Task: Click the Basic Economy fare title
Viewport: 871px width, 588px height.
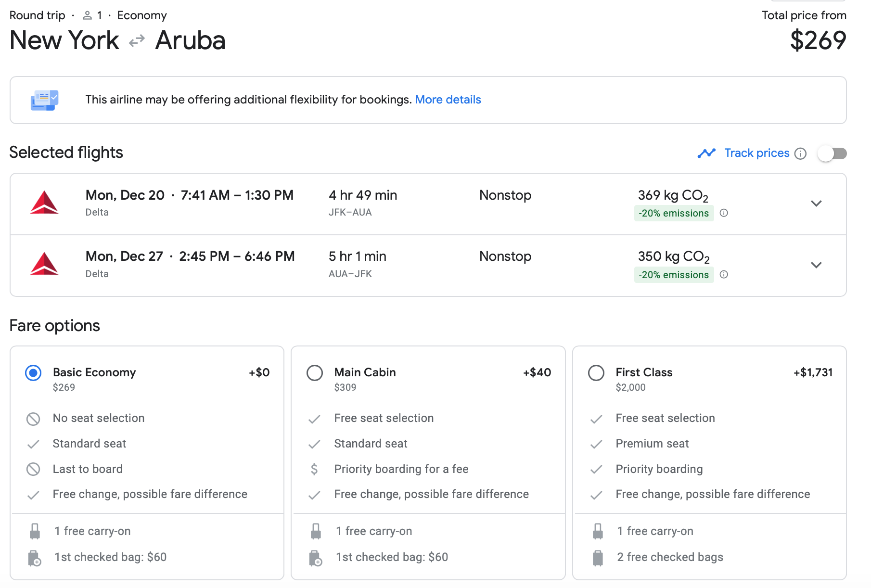Action: coord(94,372)
